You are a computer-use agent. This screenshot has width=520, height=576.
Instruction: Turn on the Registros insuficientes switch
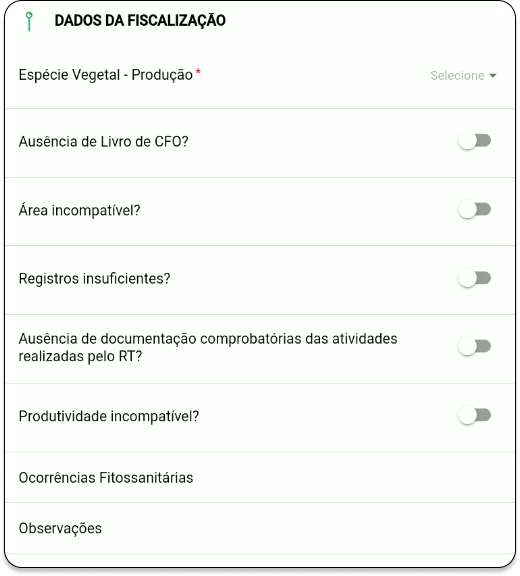(474, 278)
